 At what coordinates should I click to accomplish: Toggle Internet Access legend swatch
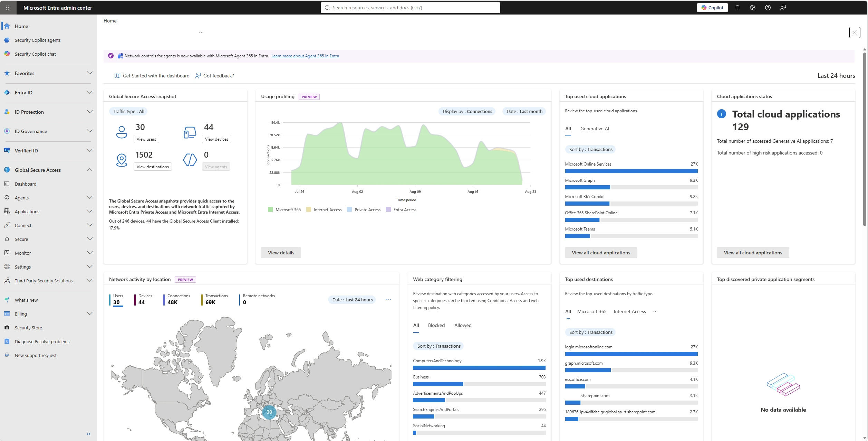click(x=309, y=209)
